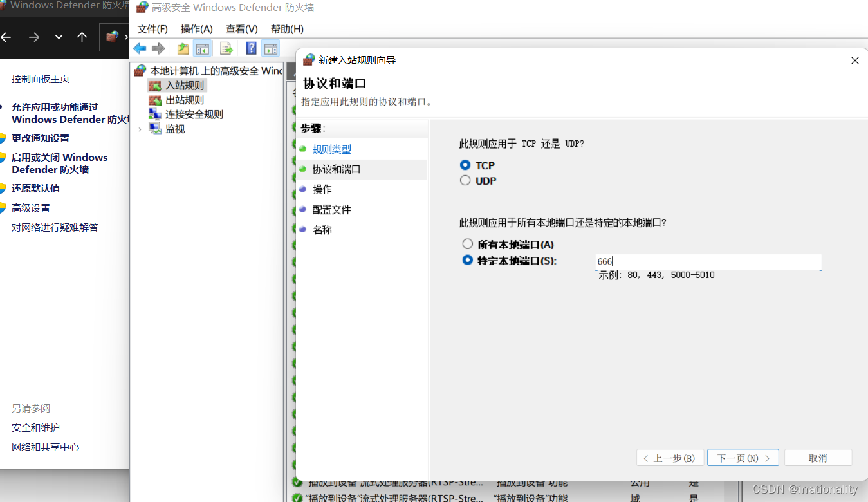This screenshot has height=502, width=868.
Task: Select the TCP radio button
Action: pos(465,165)
